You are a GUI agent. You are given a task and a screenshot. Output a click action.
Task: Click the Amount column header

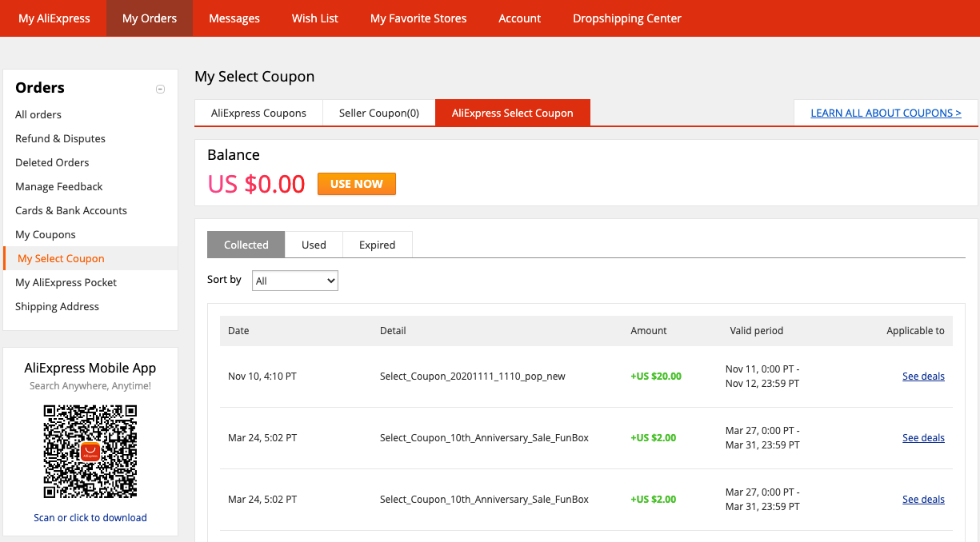pyautogui.click(x=649, y=330)
